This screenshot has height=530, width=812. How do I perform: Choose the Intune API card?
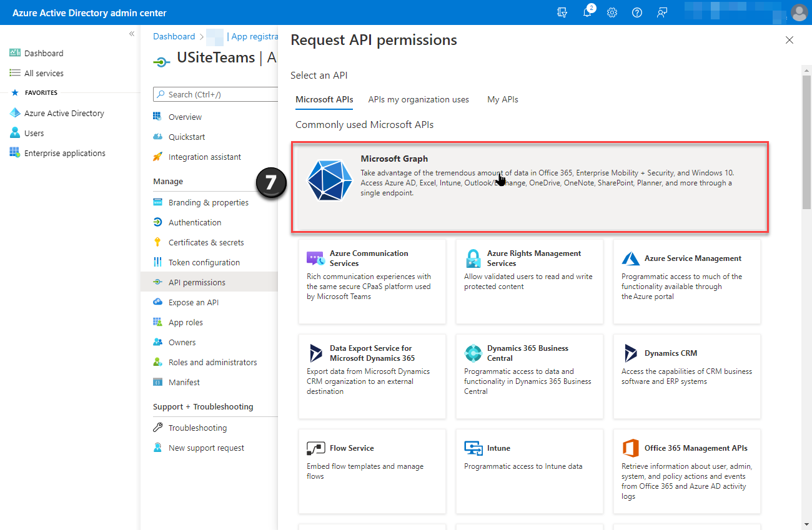point(530,471)
